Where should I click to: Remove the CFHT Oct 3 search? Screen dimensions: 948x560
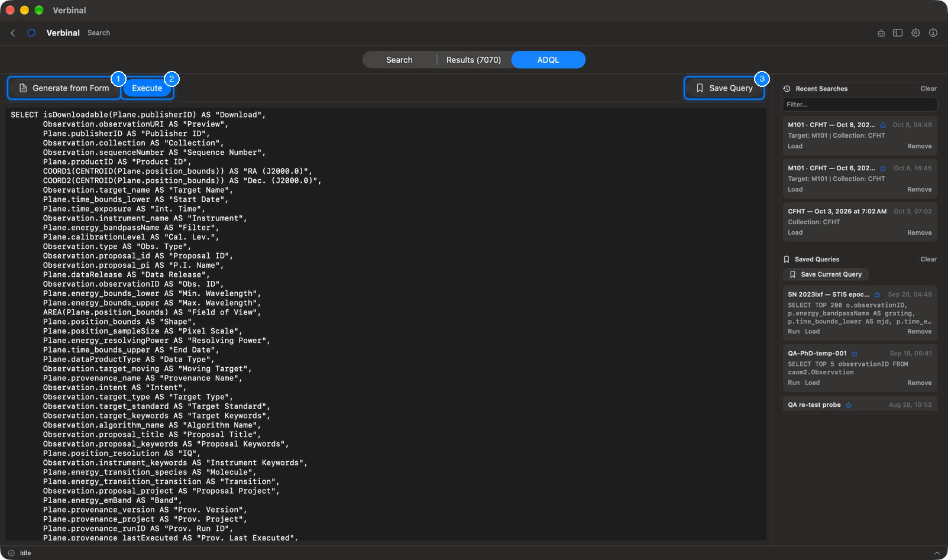pos(920,232)
